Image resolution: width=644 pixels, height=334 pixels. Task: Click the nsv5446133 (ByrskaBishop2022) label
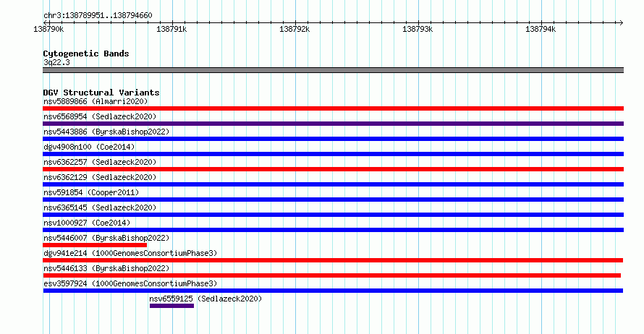click(106, 268)
